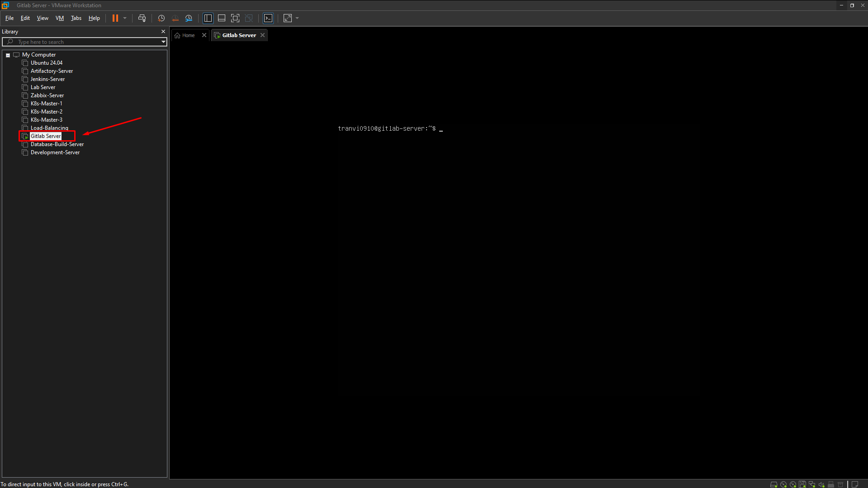Select K8s-Master-2 virtual machine
Image resolution: width=868 pixels, height=488 pixels.
46,112
